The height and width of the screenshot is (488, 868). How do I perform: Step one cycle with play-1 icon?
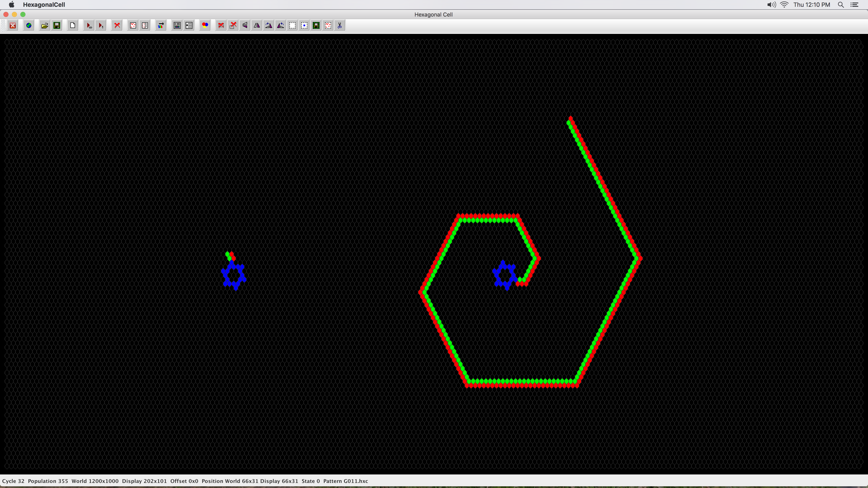(101, 26)
